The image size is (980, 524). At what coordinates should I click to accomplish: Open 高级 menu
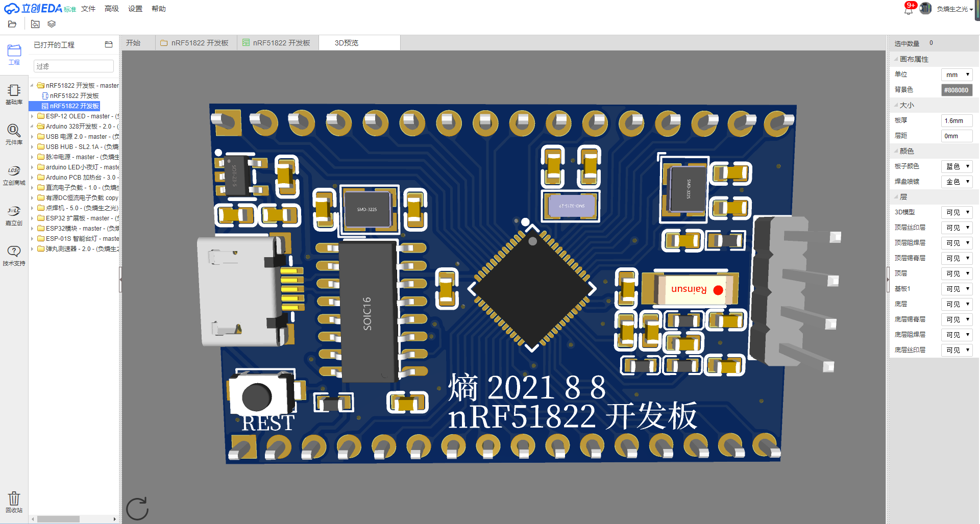[x=112, y=9]
